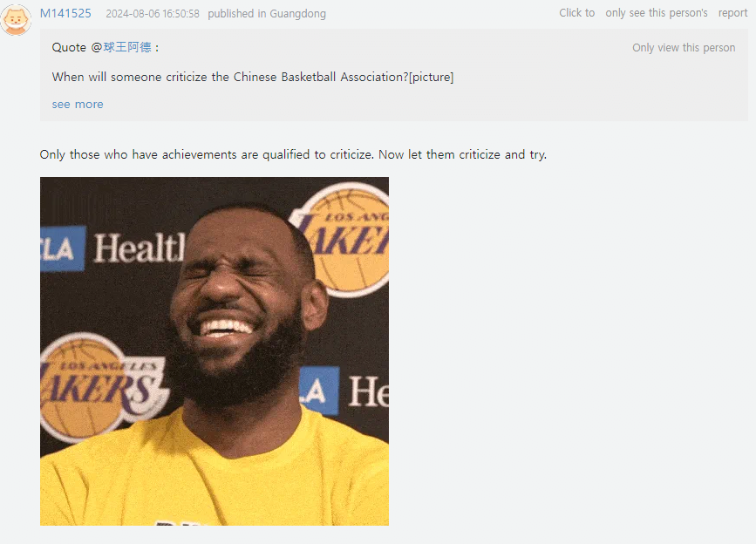Select the Lakers logo at image top right
This screenshot has height=544, width=756.
[343, 240]
